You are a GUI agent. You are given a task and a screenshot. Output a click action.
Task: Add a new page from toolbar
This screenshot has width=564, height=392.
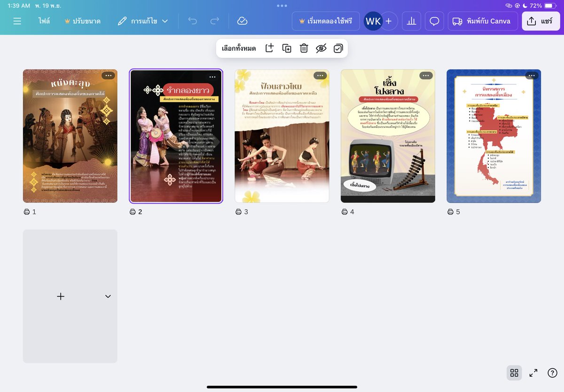(x=269, y=48)
